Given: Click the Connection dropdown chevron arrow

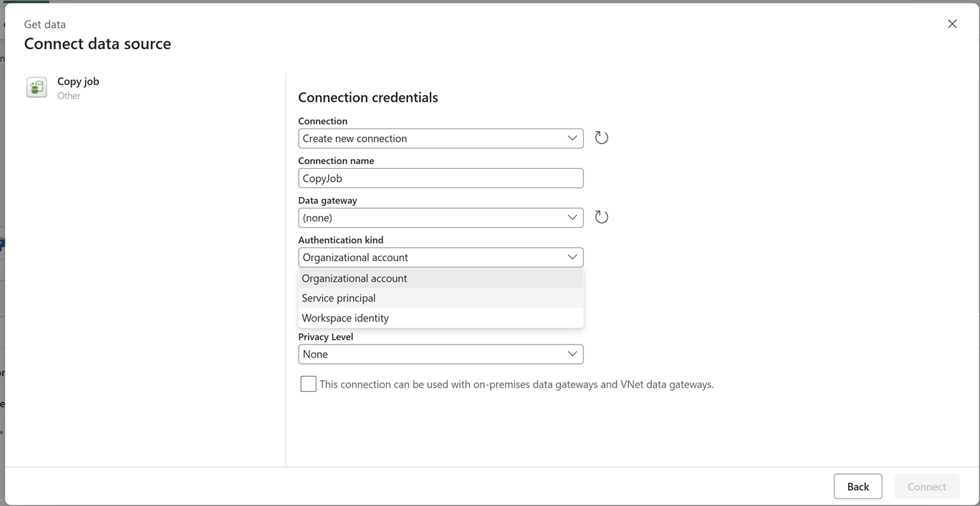Looking at the screenshot, I should pyautogui.click(x=572, y=138).
